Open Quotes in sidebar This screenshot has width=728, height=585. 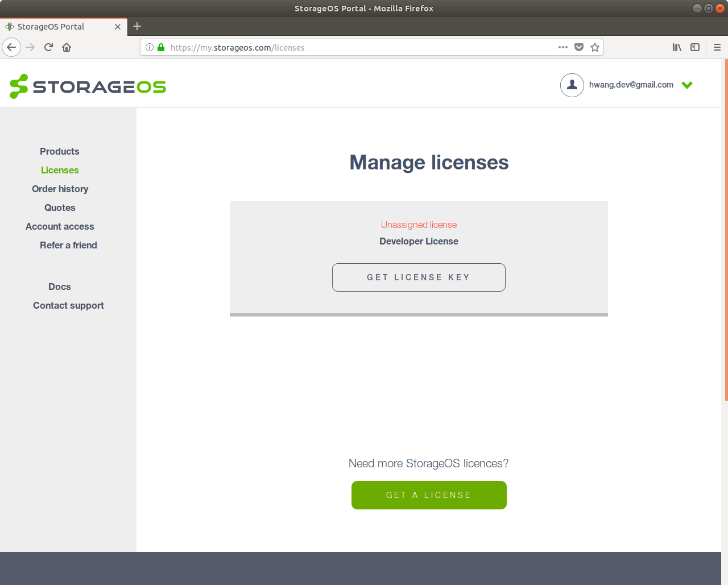click(60, 208)
